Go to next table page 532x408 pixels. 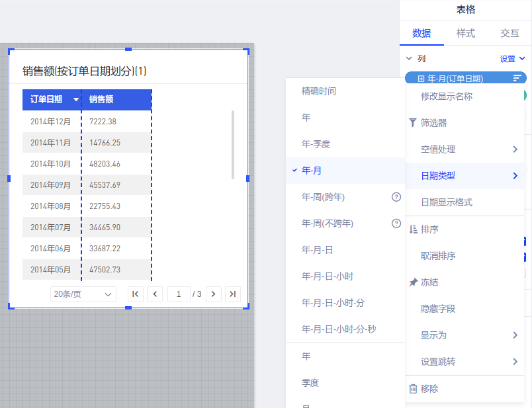pos(213,294)
